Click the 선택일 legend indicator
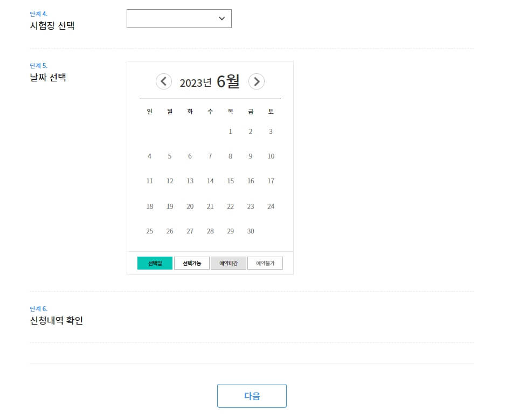The width and height of the screenshot is (505, 420). (x=155, y=263)
